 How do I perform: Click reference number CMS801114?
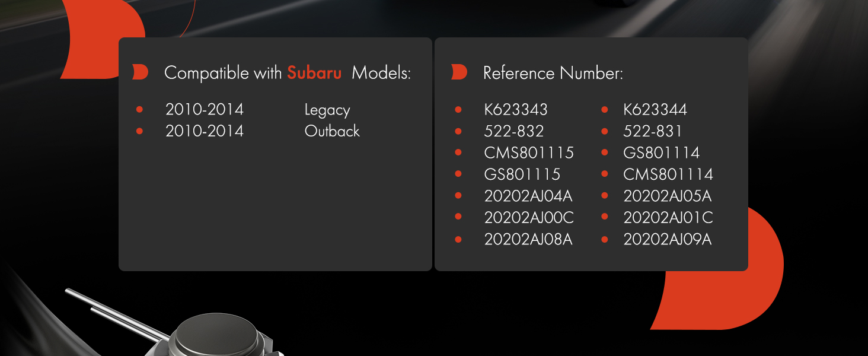pos(668,174)
